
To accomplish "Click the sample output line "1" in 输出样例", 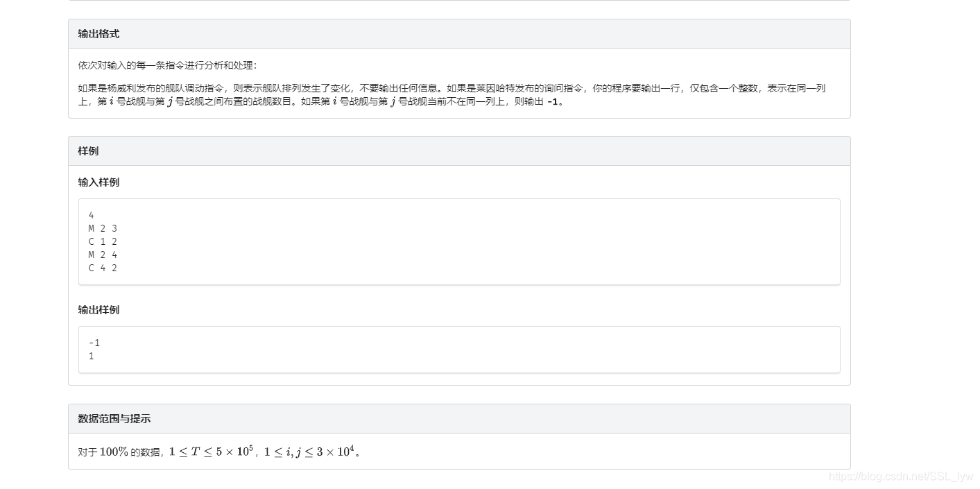I will tap(92, 356).
